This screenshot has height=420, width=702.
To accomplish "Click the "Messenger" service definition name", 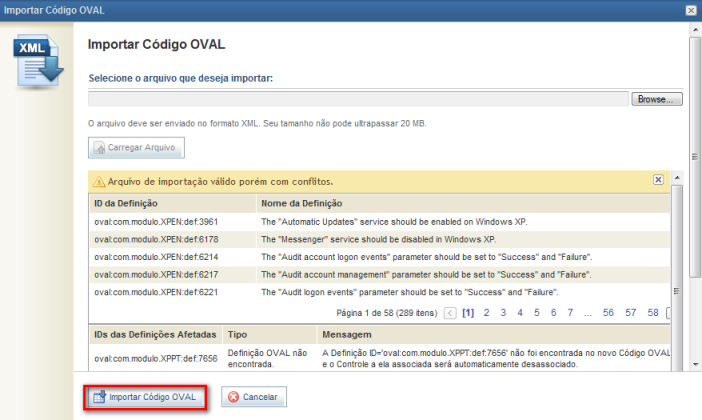I will click(378, 240).
